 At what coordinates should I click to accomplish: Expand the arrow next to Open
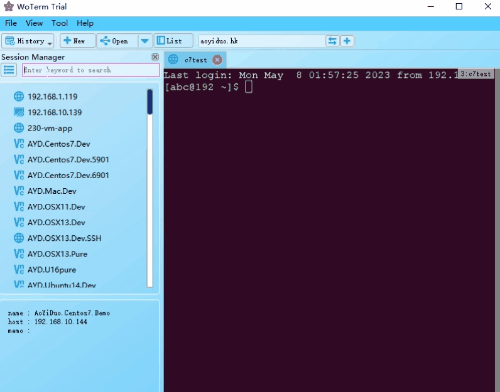coord(145,41)
